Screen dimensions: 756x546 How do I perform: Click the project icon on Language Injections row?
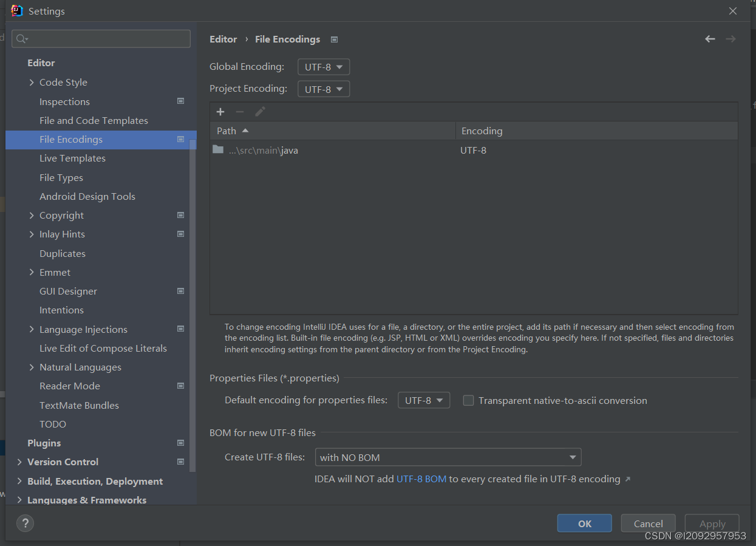coord(180,329)
